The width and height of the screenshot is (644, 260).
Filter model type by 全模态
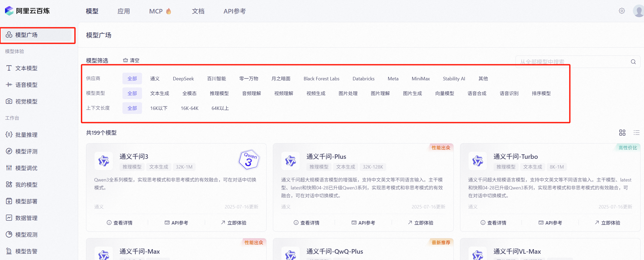click(x=190, y=93)
